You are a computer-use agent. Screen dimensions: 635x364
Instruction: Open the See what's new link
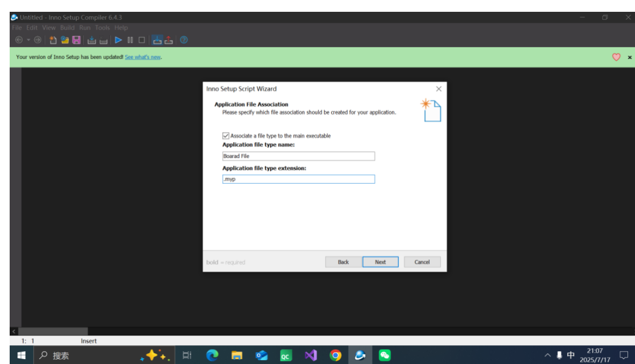click(x=142, y=57)
